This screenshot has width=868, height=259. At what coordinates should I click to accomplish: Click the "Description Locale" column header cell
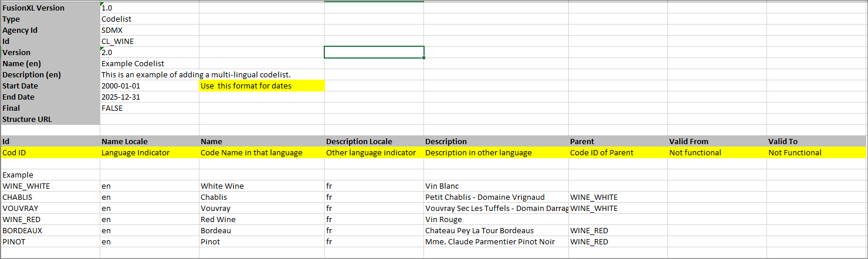pos(374,142)
